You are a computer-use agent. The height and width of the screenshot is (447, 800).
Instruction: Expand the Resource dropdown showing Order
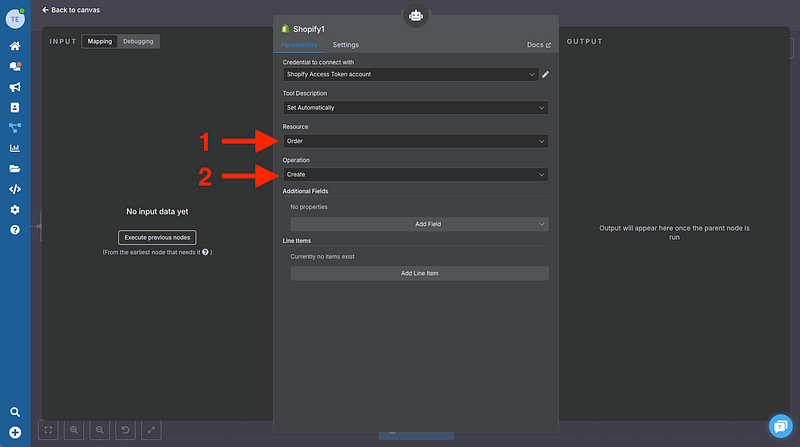point(415,141)
